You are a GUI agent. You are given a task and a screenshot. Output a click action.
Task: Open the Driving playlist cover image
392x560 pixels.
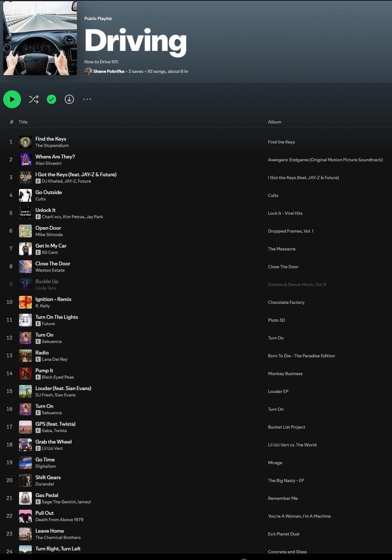[40, 37]
